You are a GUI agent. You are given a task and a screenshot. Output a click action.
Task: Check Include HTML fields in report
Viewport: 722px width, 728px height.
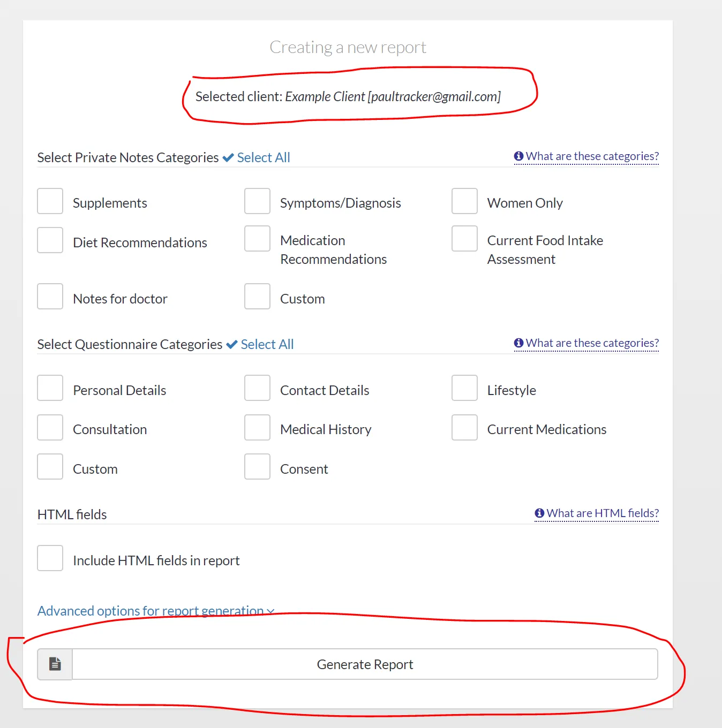[50, 558]
